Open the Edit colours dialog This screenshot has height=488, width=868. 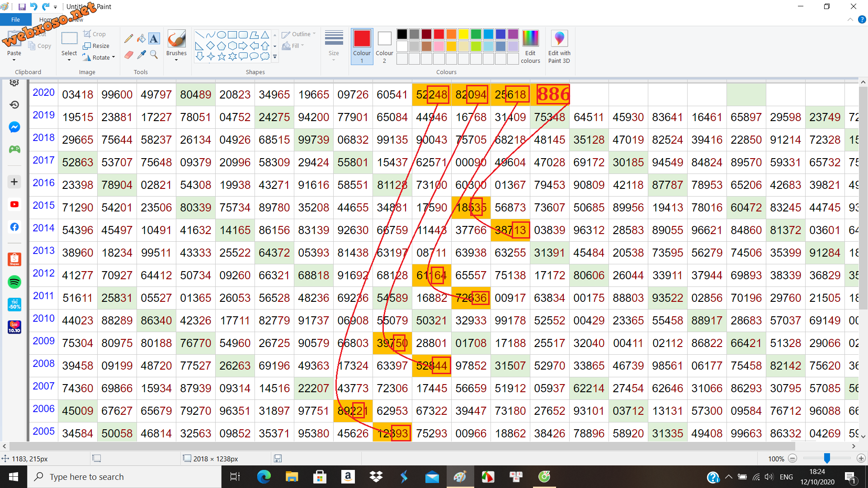pos(530,46)
